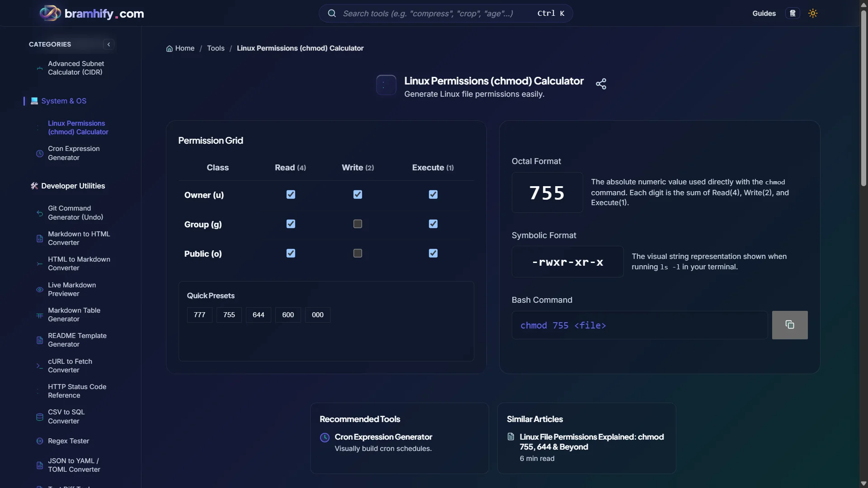Open HTTP Status Code Reference tool
Screen dimensions: 868x488
(x=77, y=391)
